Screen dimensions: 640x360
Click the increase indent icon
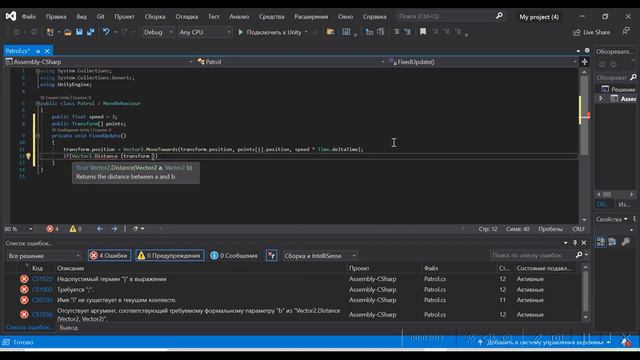coord(407,32)
